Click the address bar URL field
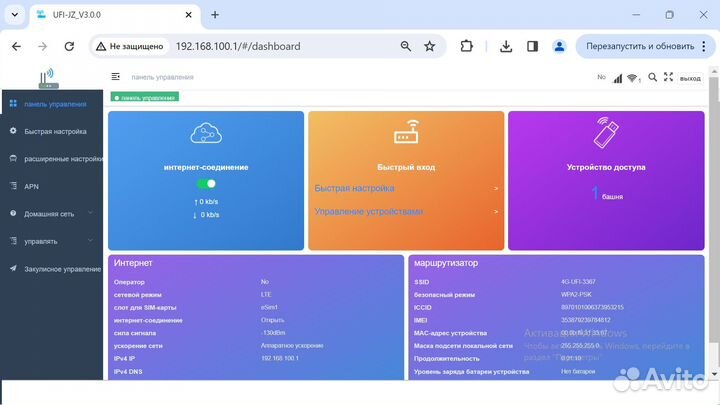Screen dimensions: 720x405 pos(280,46)
